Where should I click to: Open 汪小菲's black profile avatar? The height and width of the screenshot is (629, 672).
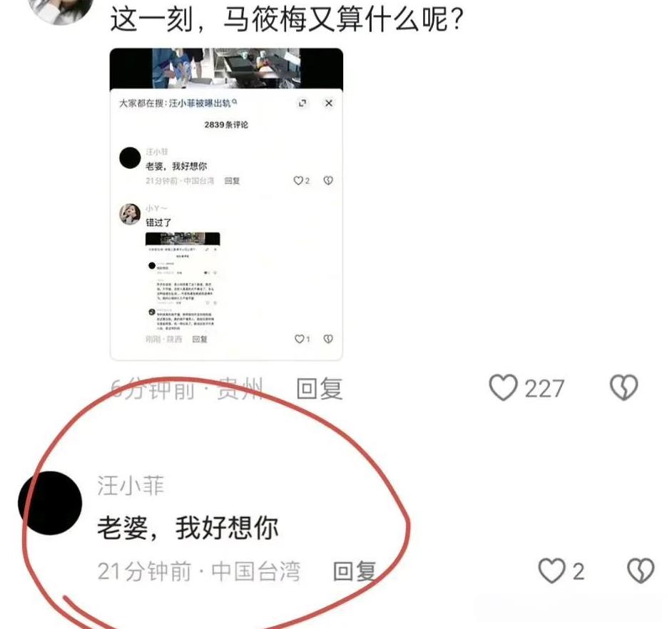50,503
